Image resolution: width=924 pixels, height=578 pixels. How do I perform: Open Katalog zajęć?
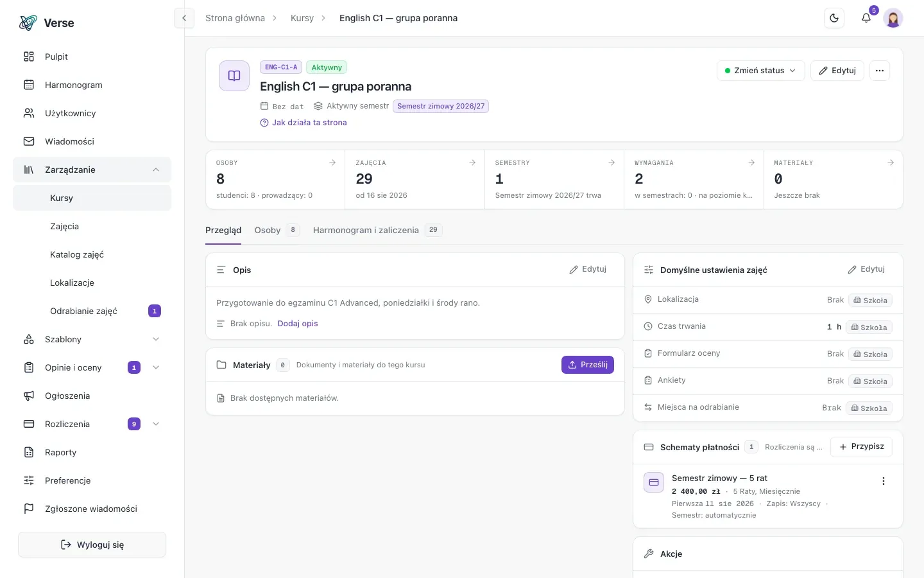click(x=92, y=254)
